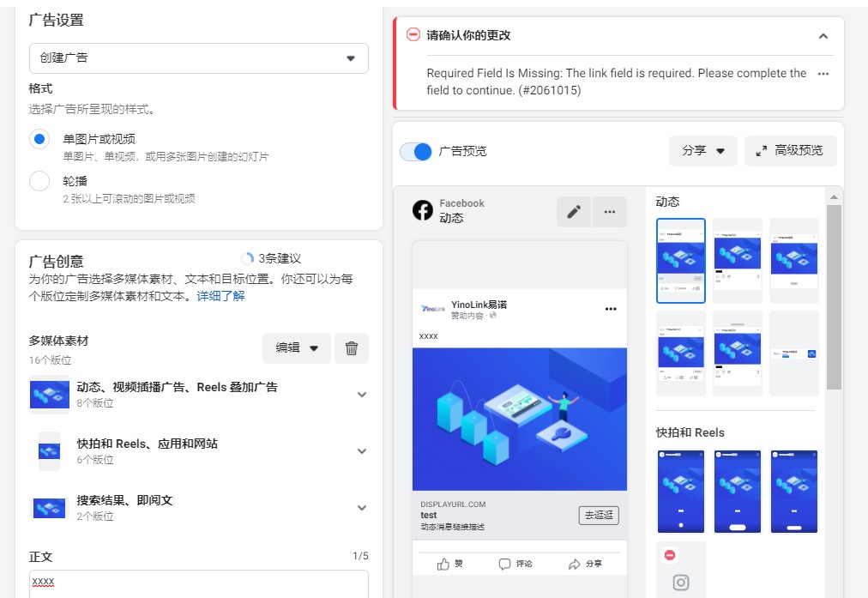Click the 高级预览 button

[791, 151]
